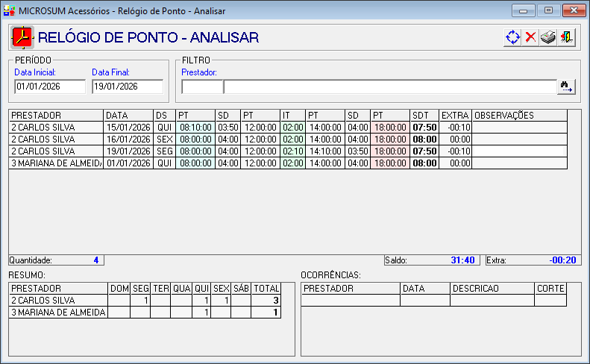
Task: Click the application icon in title bar
Action: (x=9, y=10)
